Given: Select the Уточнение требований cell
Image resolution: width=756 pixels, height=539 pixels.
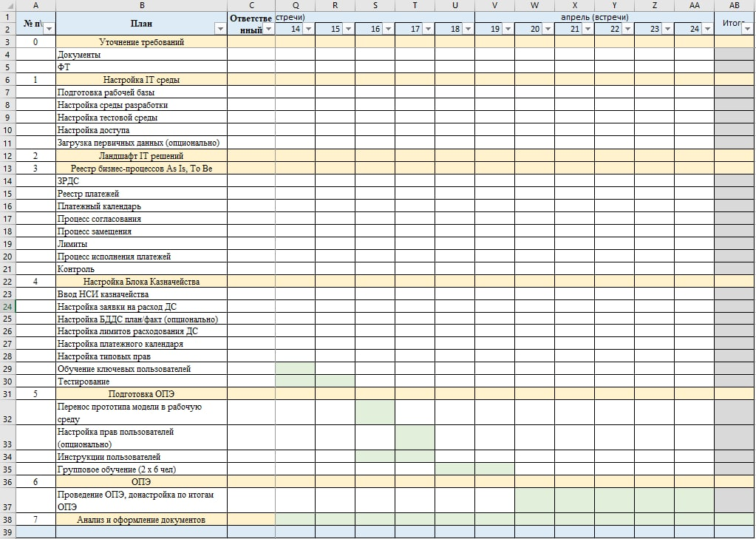Looking at the screenshot, I should click(x=142, y=42).
